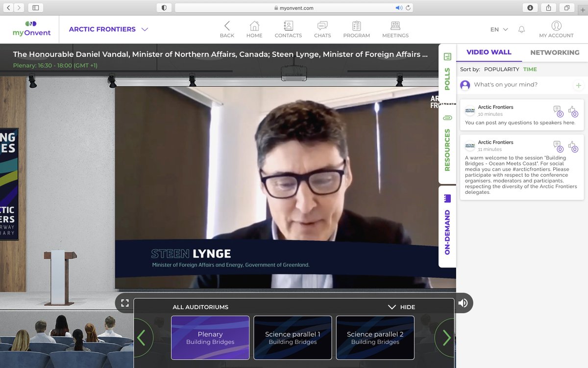This screenshot has height=368, width=588.
Task: Select the Plenary Building Bridges auditorium
Action: pos(210,338)
